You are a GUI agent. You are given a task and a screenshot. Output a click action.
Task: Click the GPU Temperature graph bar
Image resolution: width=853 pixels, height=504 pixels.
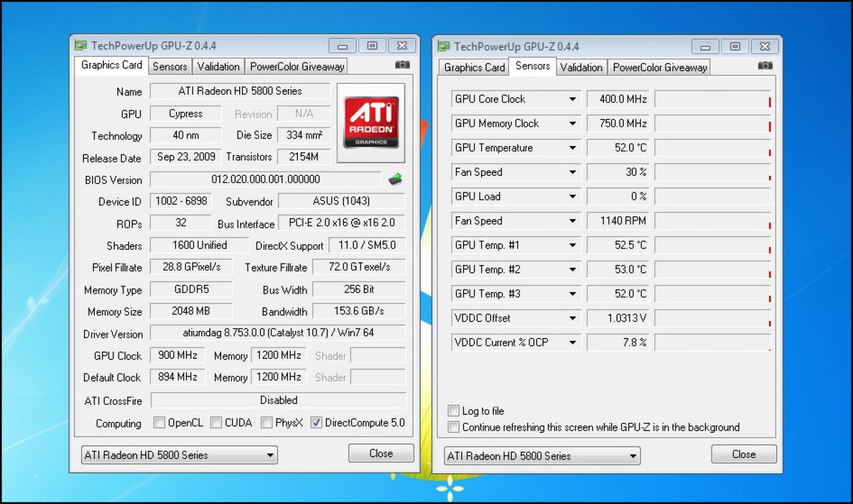coord(712,148)
